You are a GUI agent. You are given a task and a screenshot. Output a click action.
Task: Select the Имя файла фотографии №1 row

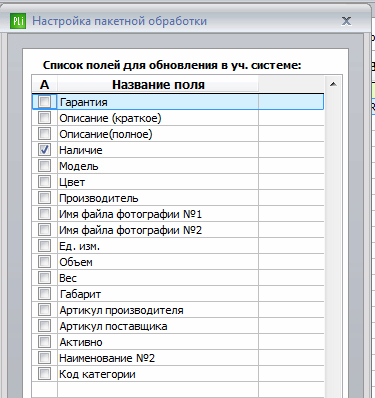178,213
